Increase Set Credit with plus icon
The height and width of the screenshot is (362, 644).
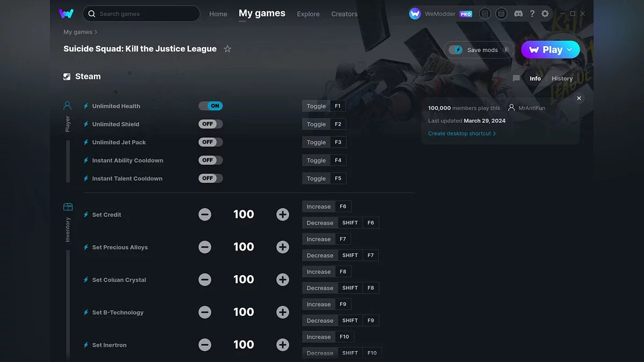(x=283, y=215)
